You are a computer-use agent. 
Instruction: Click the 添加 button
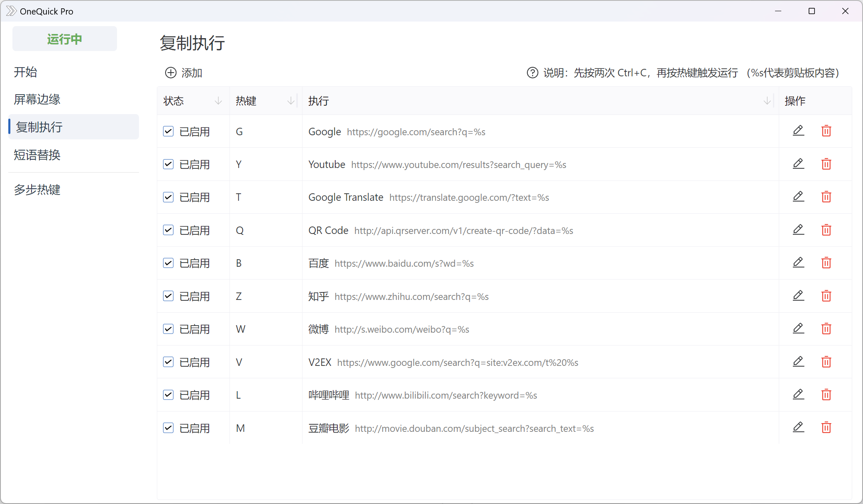point(183,73)
